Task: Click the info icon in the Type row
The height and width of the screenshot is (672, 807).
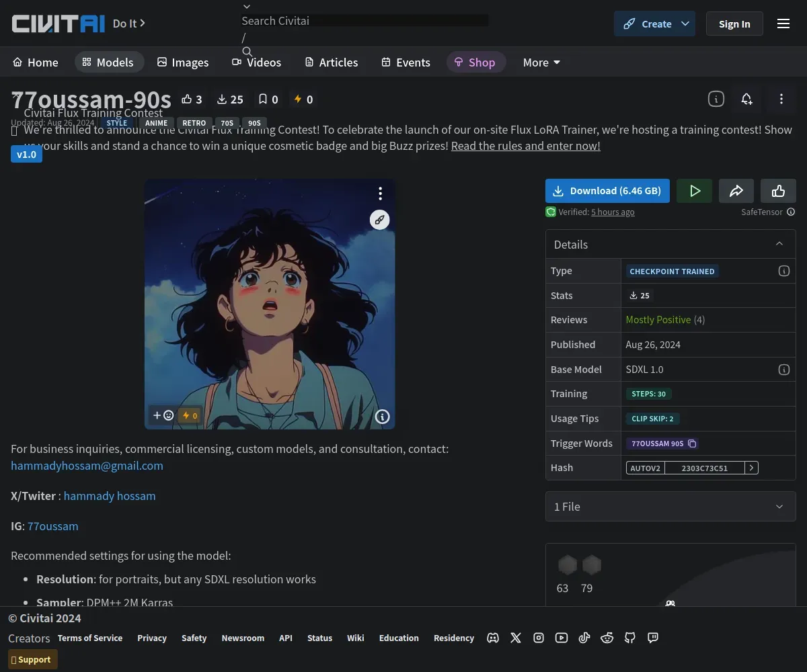Action: (x=783, y=271)
